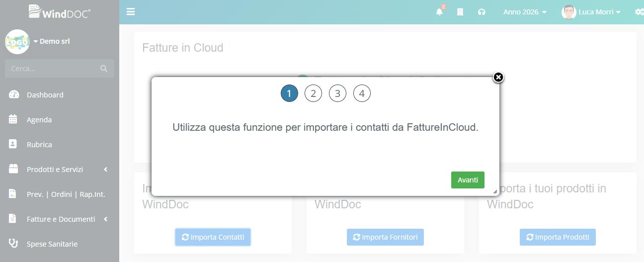Click the Spese Sanitarie stethoscope icon
Screen dimensions: 644x262
[x=14, y=244]
